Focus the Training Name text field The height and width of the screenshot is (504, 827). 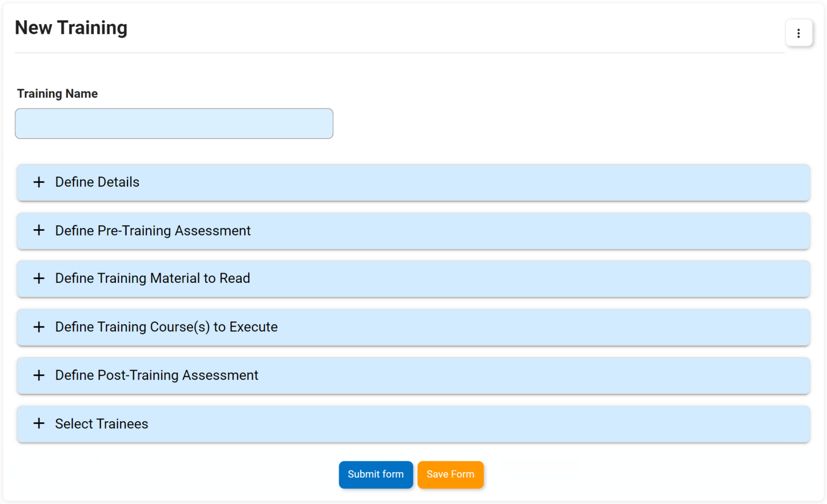pyautogui.click(x=174, y=124)
